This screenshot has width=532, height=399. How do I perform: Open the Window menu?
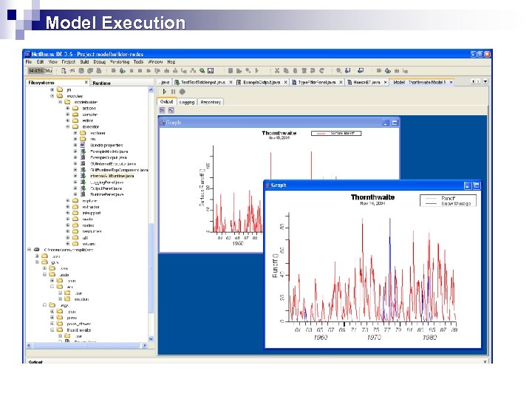click(155, 62)
